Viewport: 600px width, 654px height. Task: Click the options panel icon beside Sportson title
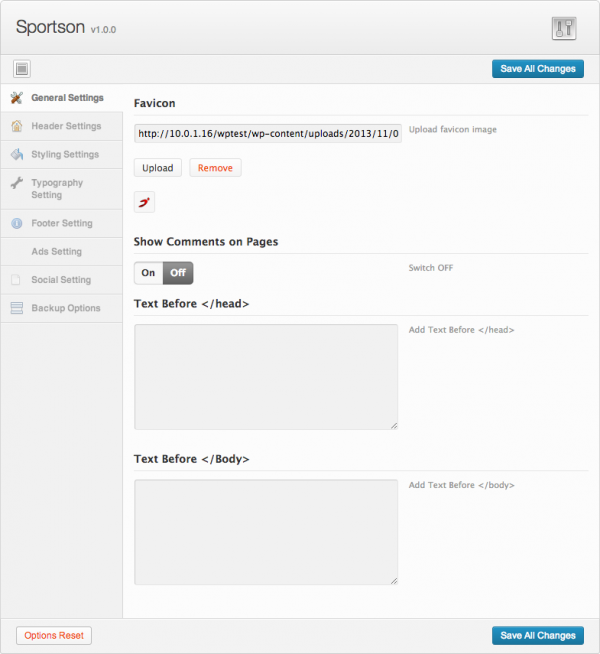tap(564, 28)
